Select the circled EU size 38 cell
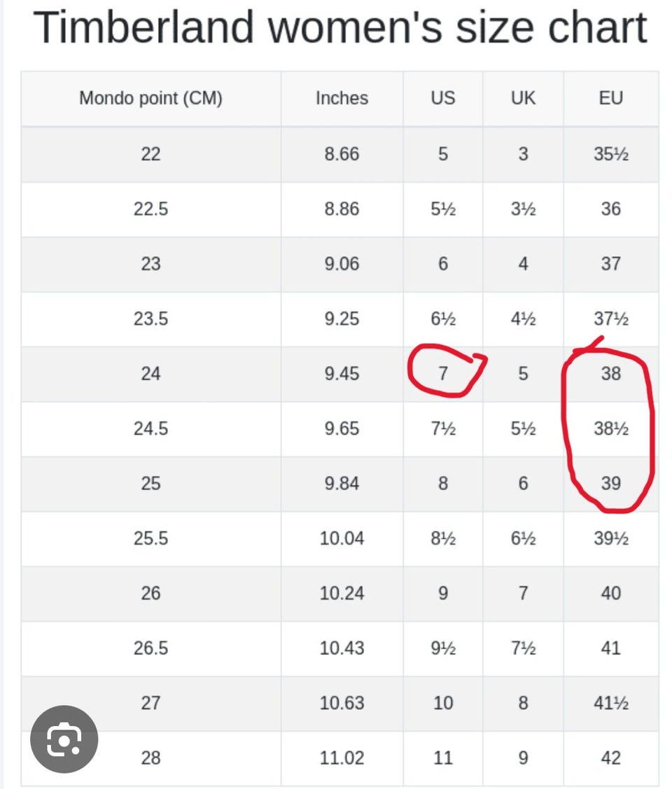This screenshot has width=672, height=789. (611, 374)
